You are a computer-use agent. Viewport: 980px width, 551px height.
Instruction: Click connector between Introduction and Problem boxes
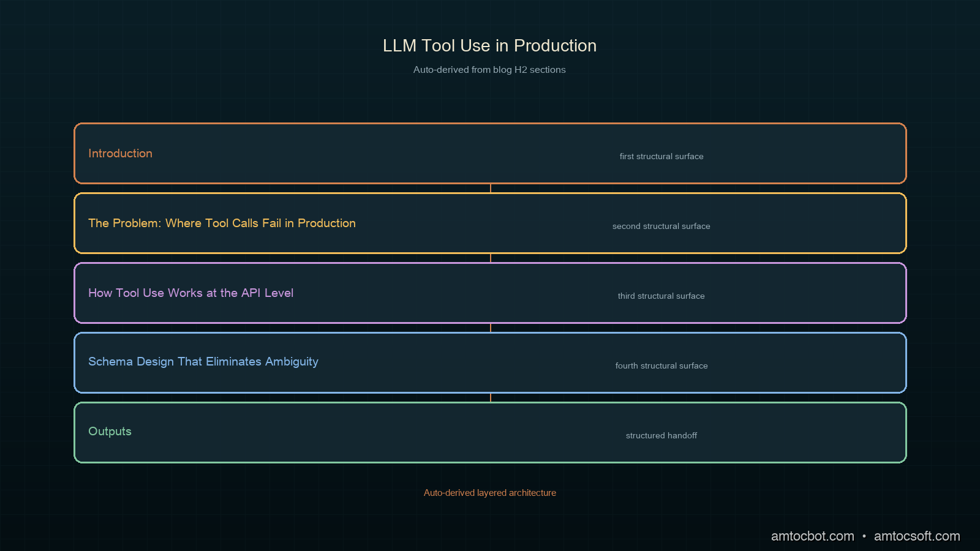[491, 189]
